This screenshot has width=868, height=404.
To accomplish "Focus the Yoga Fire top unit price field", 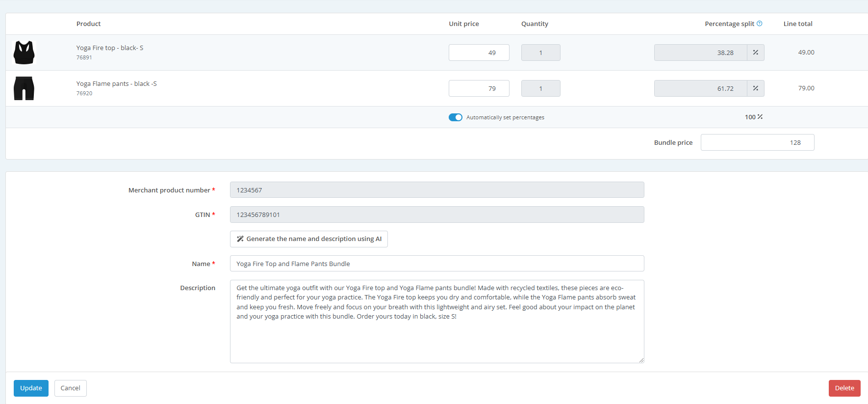I will (479, 53).
